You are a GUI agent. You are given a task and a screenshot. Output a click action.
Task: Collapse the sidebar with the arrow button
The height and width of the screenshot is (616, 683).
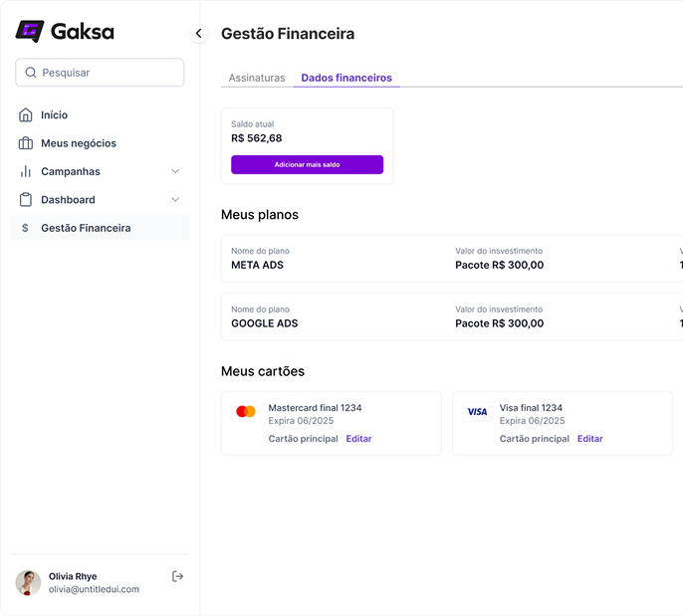tap(198, 34)
